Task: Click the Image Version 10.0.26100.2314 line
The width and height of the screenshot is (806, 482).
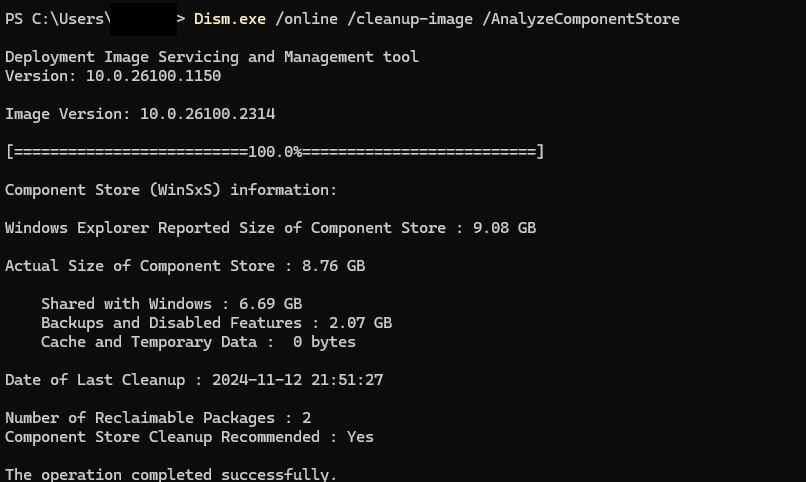Action: (140, 114)
